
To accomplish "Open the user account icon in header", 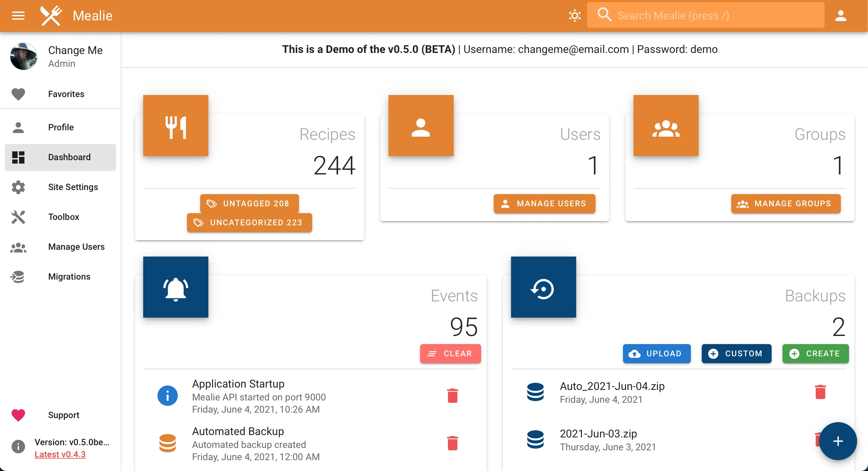I will 841,16.
